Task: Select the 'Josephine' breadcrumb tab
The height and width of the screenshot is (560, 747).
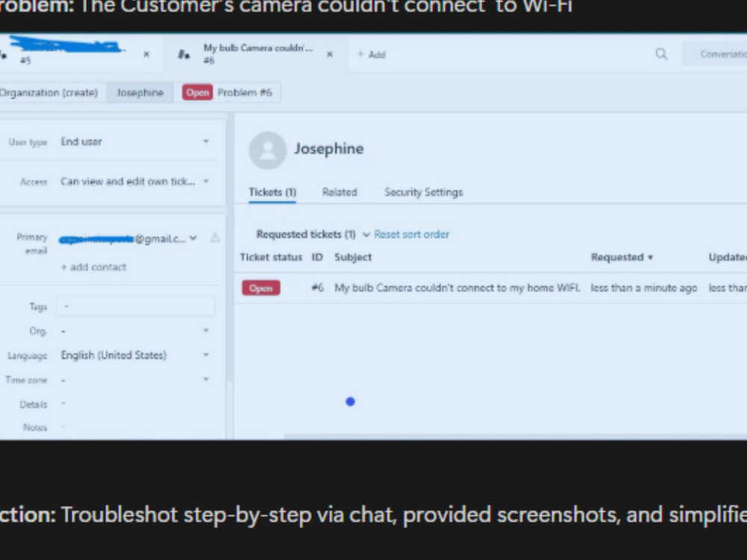Action: pyautogui.click(x=140, y=93)
